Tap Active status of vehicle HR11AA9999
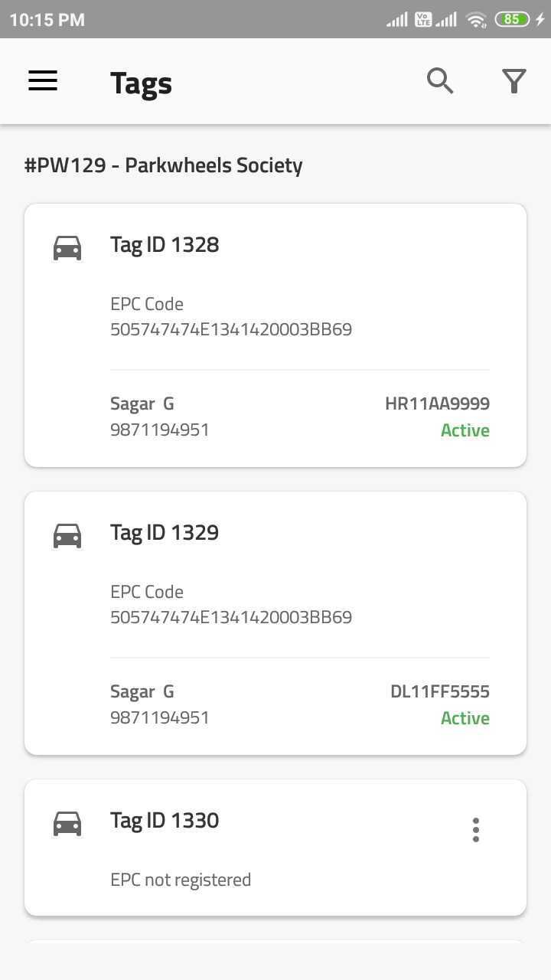 click(x=465, y=430)
